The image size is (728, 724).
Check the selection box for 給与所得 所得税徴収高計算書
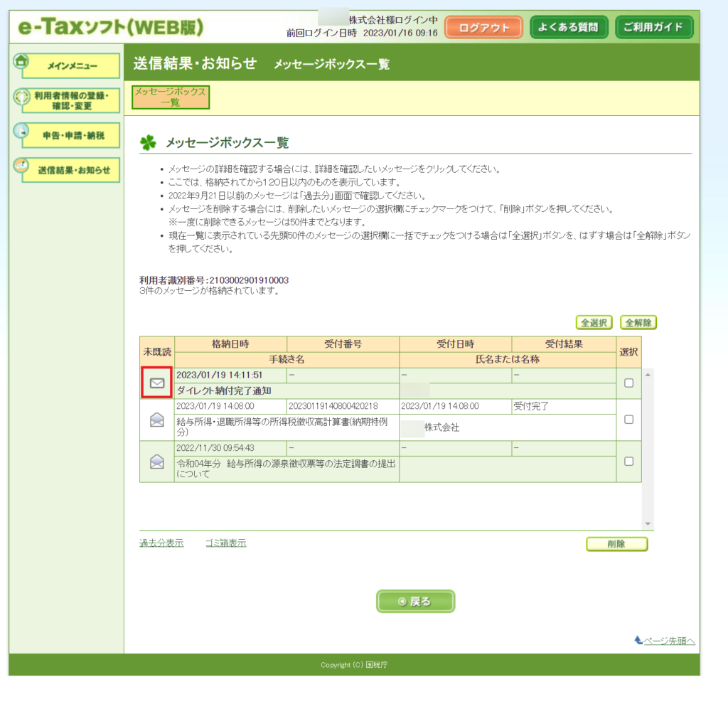pos(628,420)
